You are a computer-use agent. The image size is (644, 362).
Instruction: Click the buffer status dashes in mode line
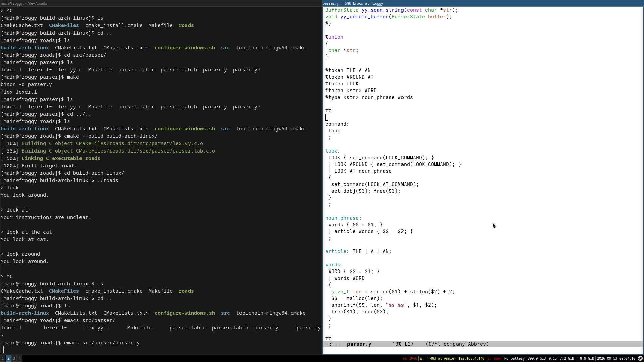(333, 344)
